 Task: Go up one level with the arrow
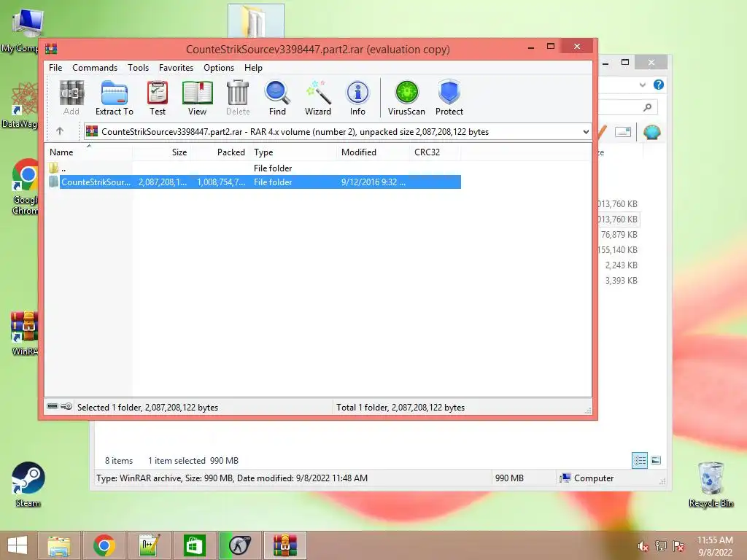60,131
